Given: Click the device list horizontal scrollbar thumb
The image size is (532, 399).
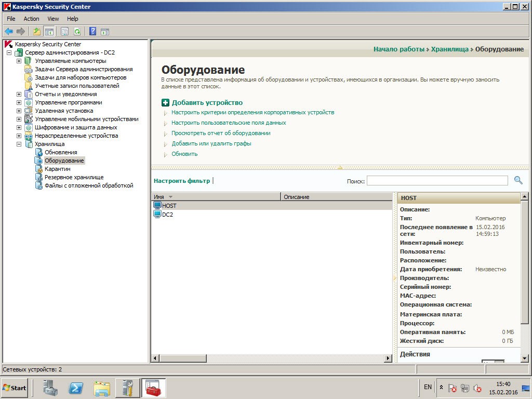Looking at the screenshot, I should click(183, 358).
